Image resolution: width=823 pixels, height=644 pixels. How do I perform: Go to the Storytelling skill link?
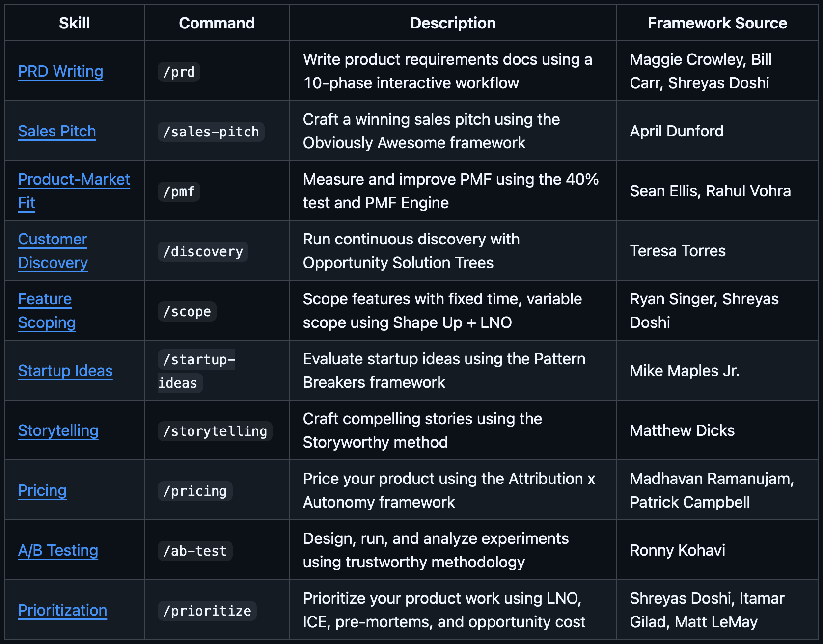(x=58, y=430)
